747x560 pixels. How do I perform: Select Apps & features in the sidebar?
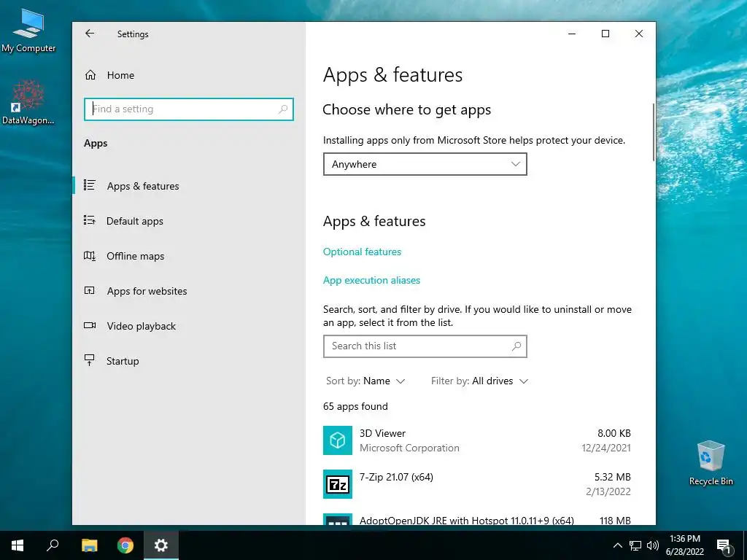[189, 186]
